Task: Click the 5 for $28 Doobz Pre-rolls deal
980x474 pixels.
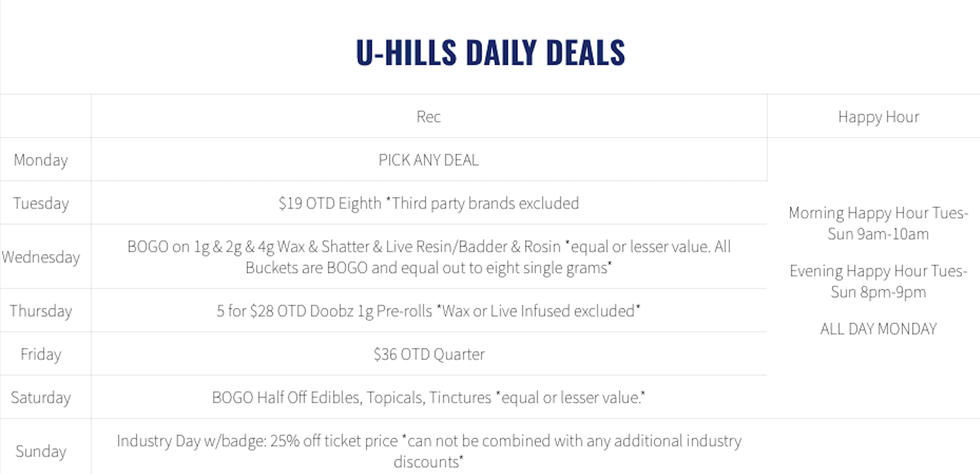Action: [428, 311]
